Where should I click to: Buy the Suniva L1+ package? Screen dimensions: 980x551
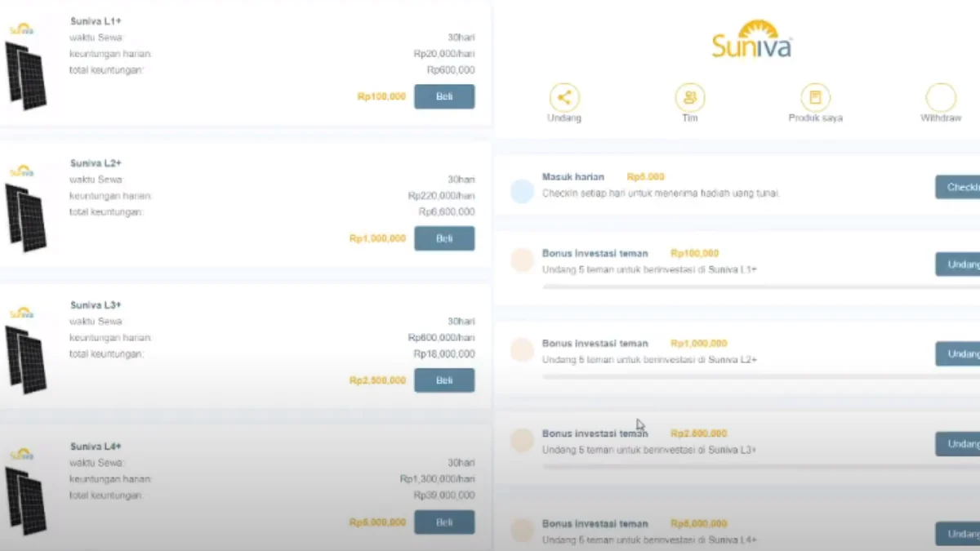[x=444, y=96]
